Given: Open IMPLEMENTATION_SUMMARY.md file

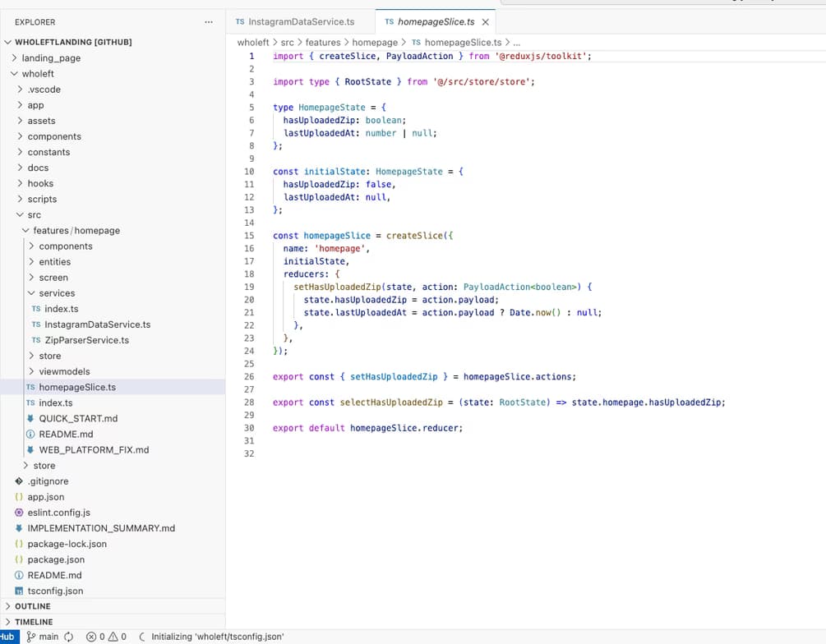Looking at the screenshot, I should pyautogui.click(x=101, y=528).
